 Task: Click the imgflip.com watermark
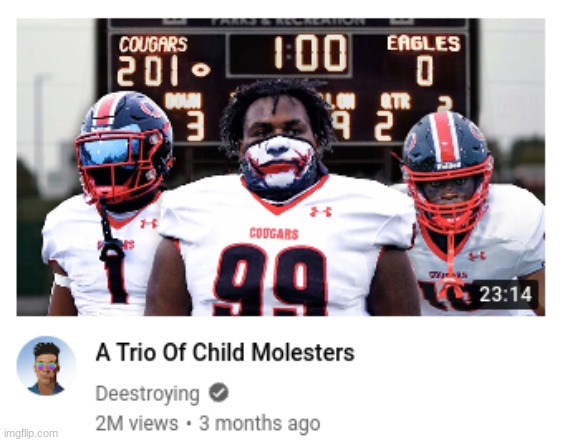coord(30,433)
